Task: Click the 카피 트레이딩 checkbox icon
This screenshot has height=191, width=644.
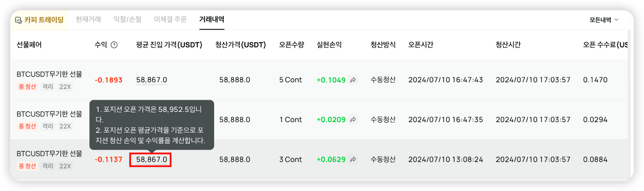Action: tap(18, 20)
